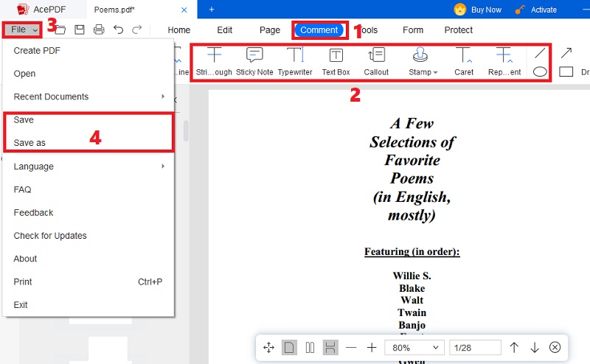Select Check for Updates menu entry
Viewport: 590px width, 364px height.
coord(88,236)
